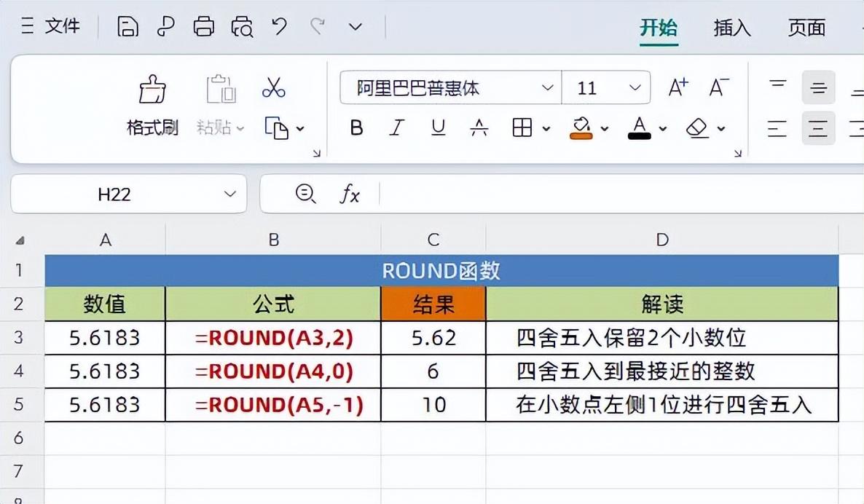Select column C header
Image resolution: width=864 pixels, height=504 pixels.
click(433, 240)
